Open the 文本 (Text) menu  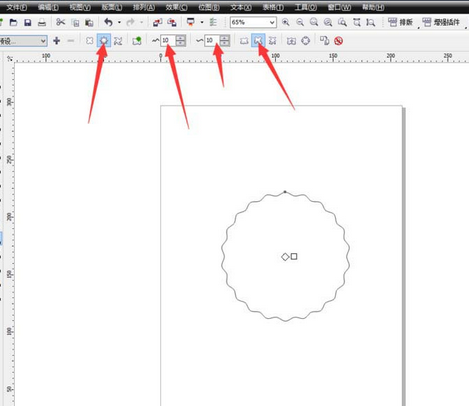[241, 7]
